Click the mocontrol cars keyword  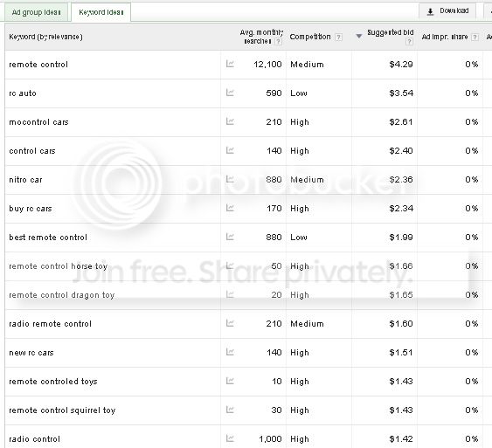pyautogui.click(x=38, y=122)
